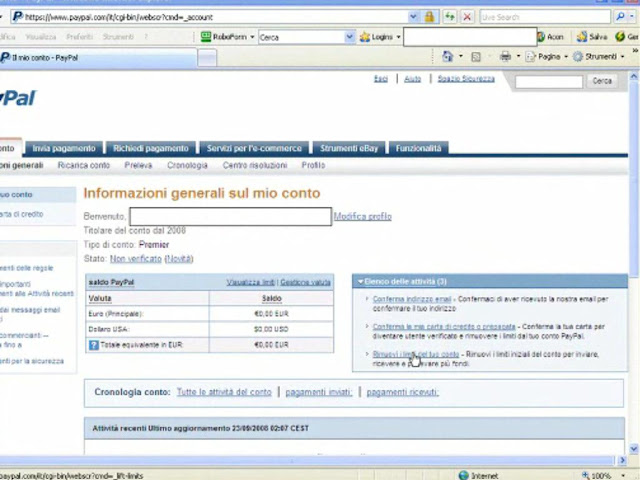Go to Profilo submenu
640x480 pixels.
pos(313,165)
